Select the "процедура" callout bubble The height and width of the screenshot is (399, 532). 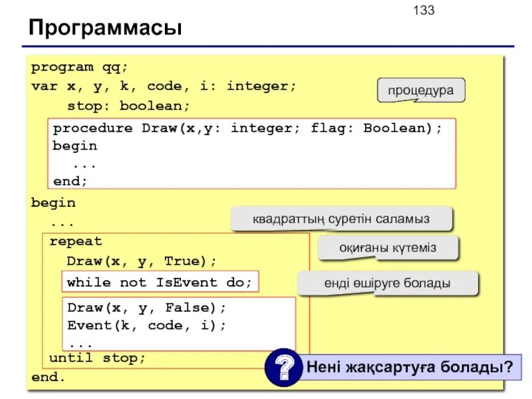pyautogui.click(x=421, y=90)
